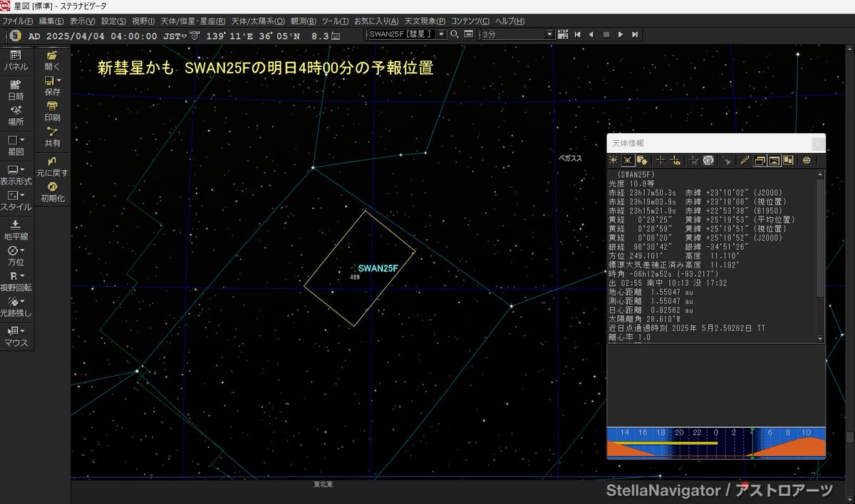Screen dimensions: 855x504
Task: Open the 天文現象(P) menu
Action: pyautogui.click(x=425, y=21)
